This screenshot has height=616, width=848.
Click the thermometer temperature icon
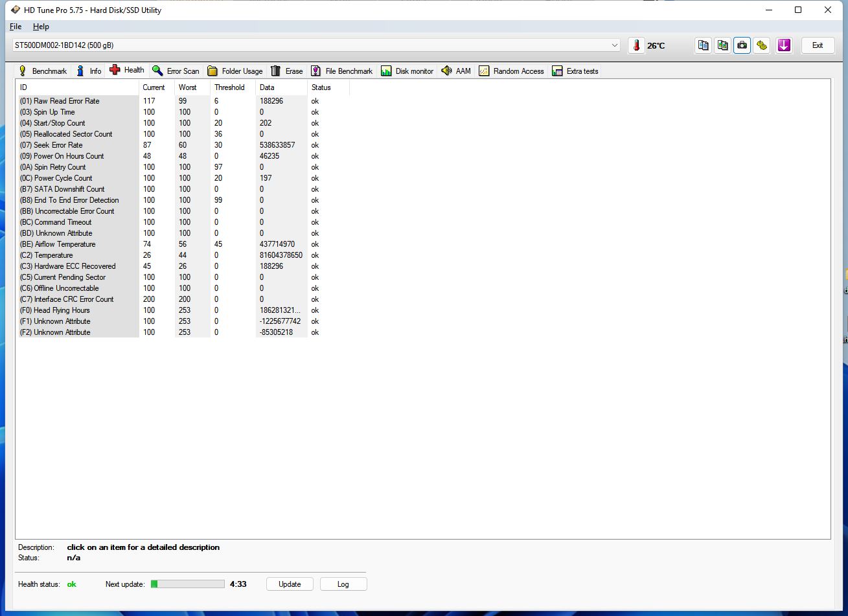636,45
